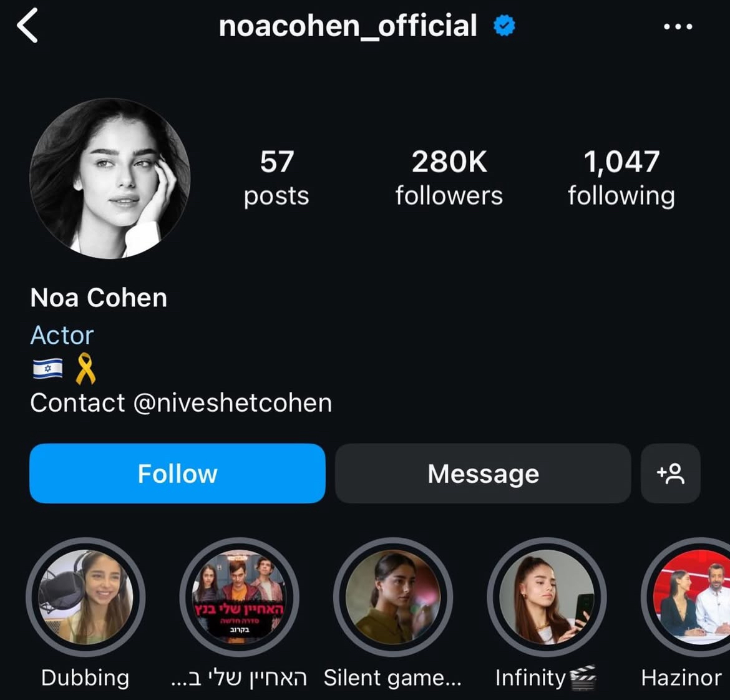This screenshot has width=730, height=700.
Task: View the 1,047 following list
Action: click(x=621, y=178)
